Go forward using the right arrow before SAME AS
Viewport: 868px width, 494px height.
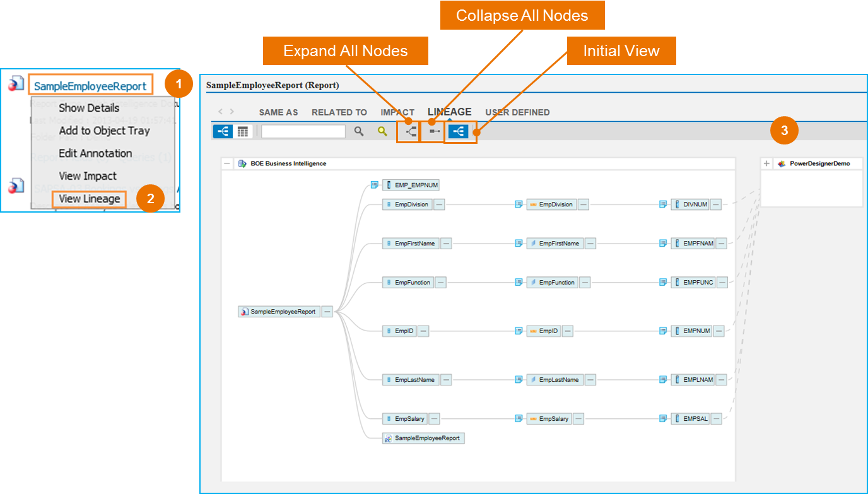click(232, 112)
